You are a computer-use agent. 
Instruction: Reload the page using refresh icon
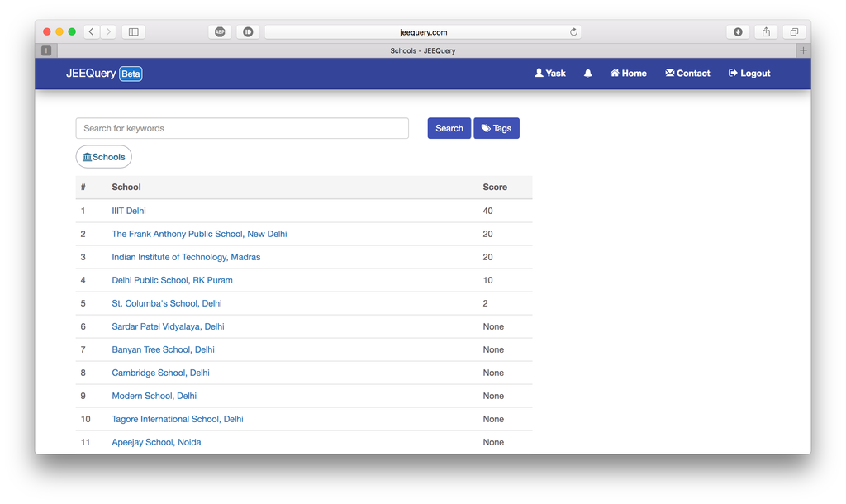(573, 32)
